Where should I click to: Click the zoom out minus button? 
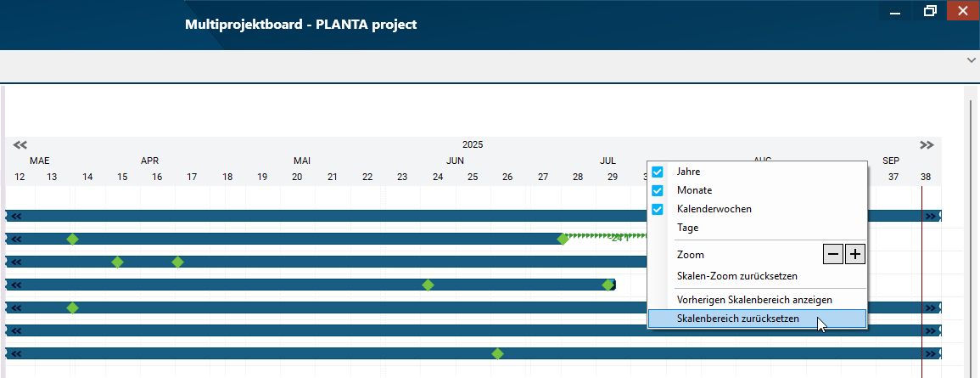[x=833, y=254]
